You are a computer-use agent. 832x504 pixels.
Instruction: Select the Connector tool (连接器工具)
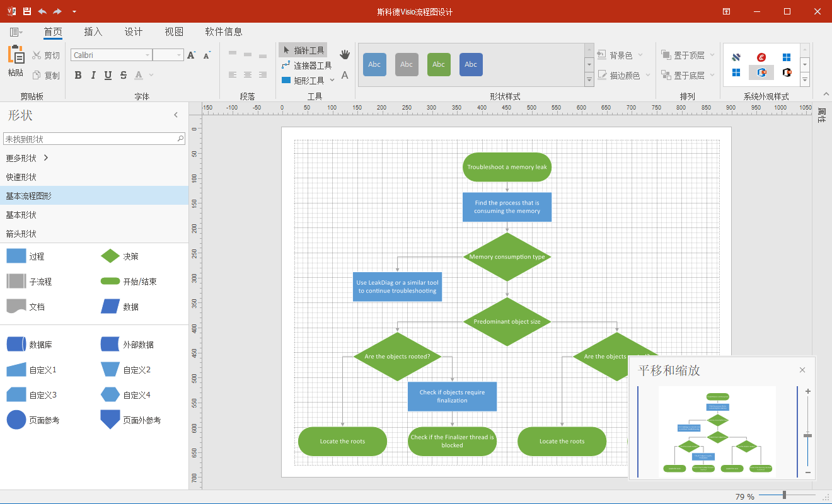click(306, 66)
